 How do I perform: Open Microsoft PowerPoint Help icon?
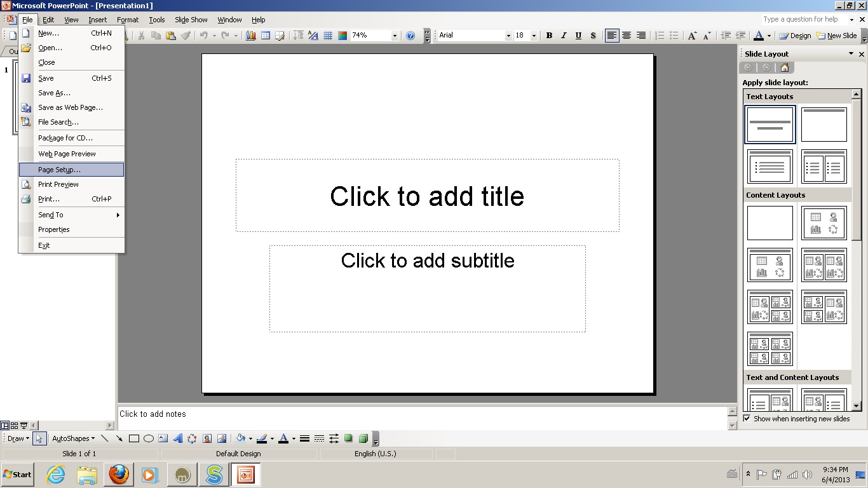tap(410, 36)
